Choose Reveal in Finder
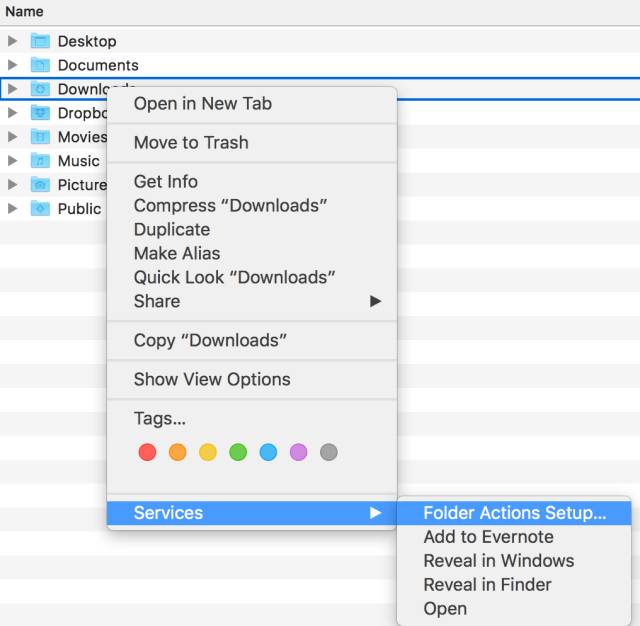The image size is (640, 626). [x=514, y=585]
